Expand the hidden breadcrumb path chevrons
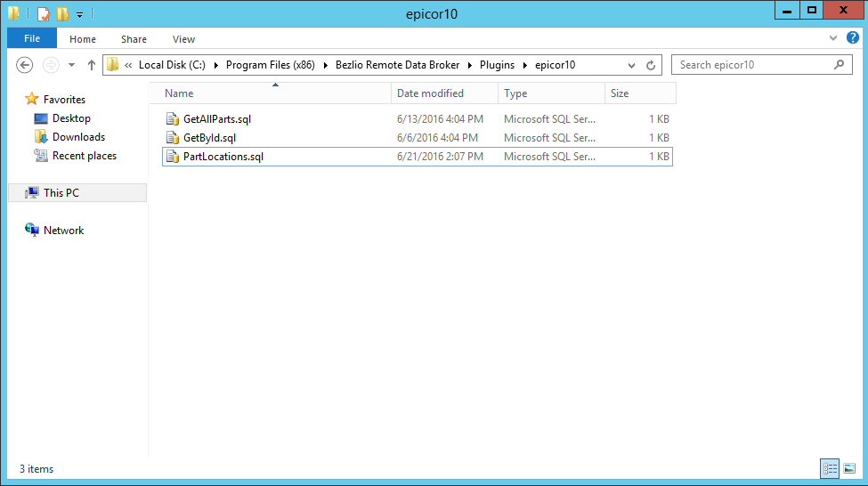This screenshot has height=486, width=868. pos(128,65)
